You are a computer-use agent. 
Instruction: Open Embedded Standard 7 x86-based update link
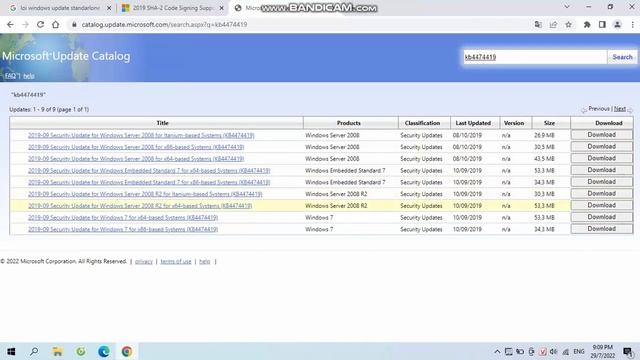point(149,182)
